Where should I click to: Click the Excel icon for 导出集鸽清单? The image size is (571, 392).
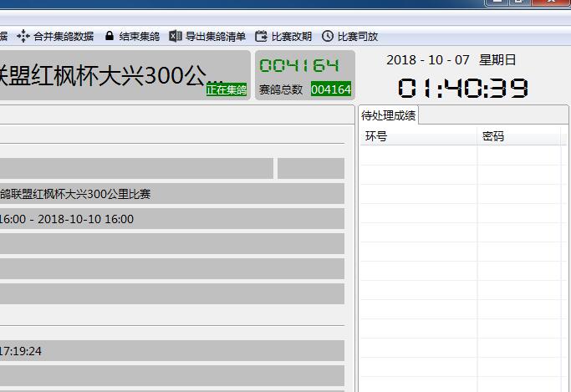[x=176, y=36]
